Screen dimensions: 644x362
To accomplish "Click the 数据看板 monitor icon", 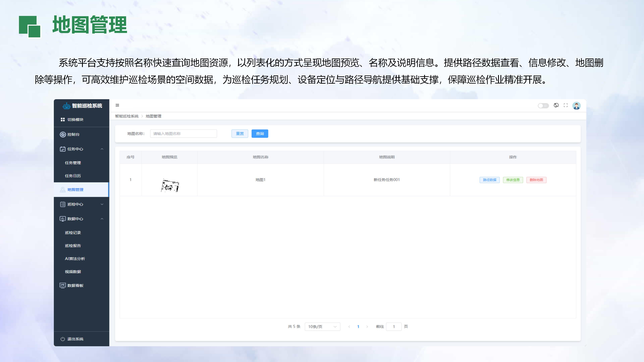I will pyautogui.click(x=63, y=286).
